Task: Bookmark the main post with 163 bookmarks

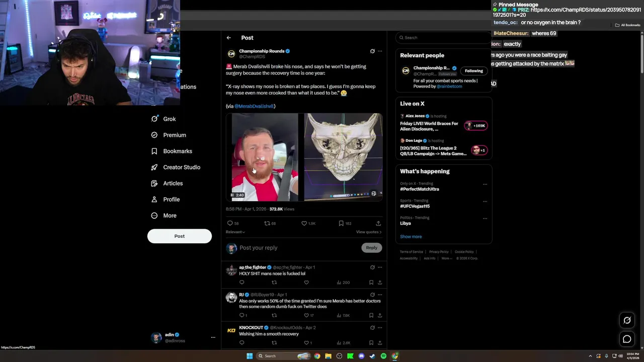Action: click(x=341, y=223)
